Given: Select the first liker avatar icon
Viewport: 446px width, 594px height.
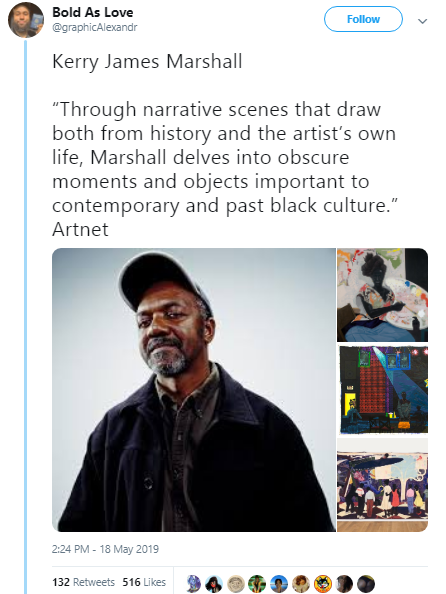Looking at the screenshot, I should [194, 583].
